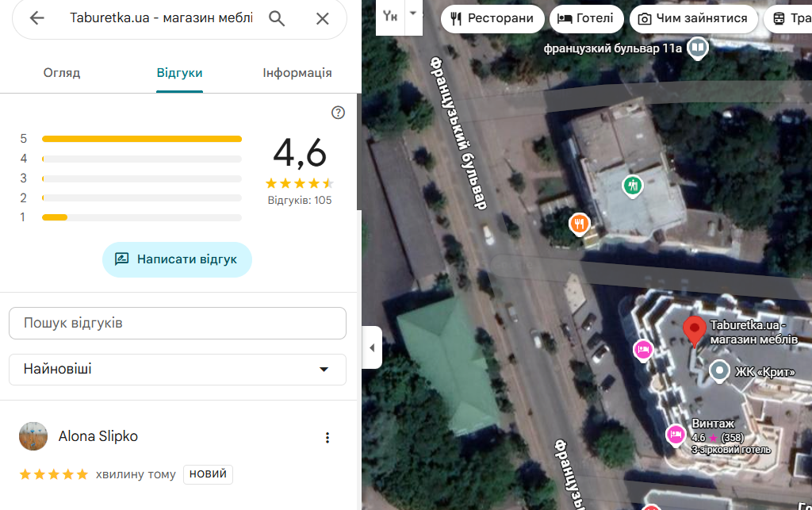Filter map by Готелі chip
This screenshot has width=812, height=510.
[585, 19]
